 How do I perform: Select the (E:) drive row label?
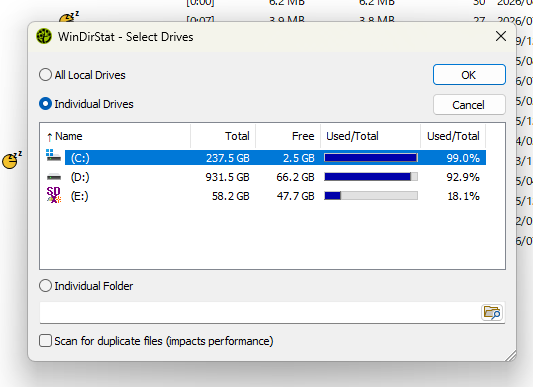click(80, 196)
